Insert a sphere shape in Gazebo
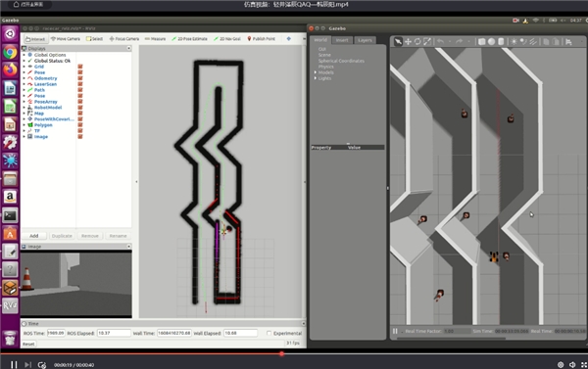 pyautogui.click(x=491, y=41)
